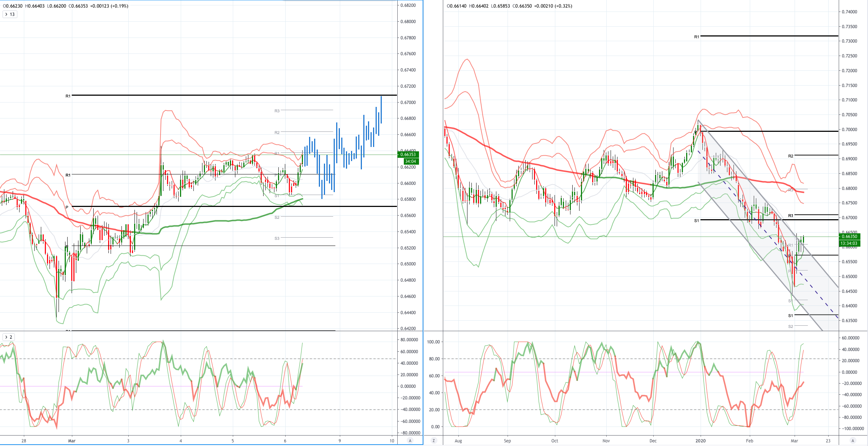This screenshot has width=868, height=446.
Task: Click the 0.74000 price scale label on right chart
Action: (x=850, y=12)
